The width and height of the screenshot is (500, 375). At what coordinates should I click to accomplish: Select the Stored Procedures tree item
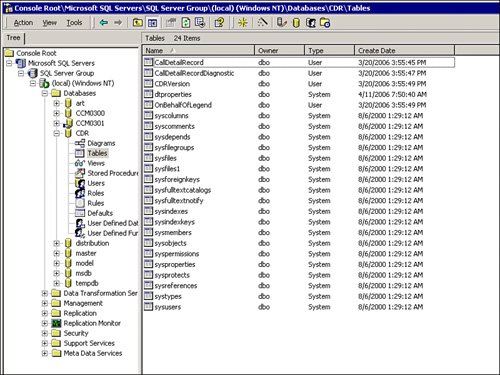(x=113, y=173)
